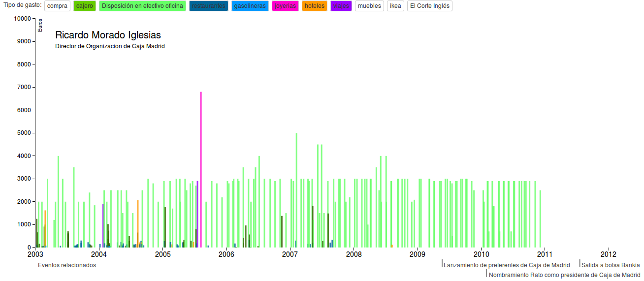644x281 pixels.
Task: Click the purple travel bar in mid-2005
Action: [197, 212]
